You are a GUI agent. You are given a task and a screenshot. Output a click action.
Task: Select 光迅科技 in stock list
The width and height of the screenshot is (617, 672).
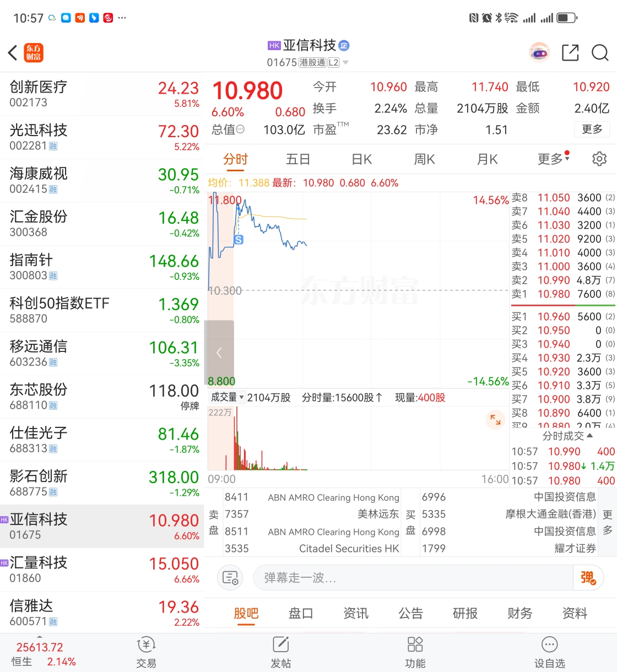[102, 138]
